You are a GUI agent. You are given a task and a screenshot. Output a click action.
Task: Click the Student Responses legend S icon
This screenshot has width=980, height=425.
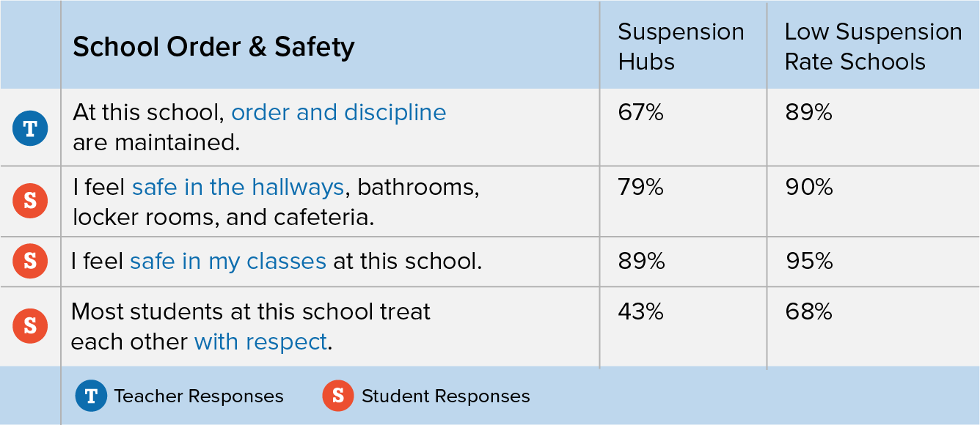tap(338, 396)
